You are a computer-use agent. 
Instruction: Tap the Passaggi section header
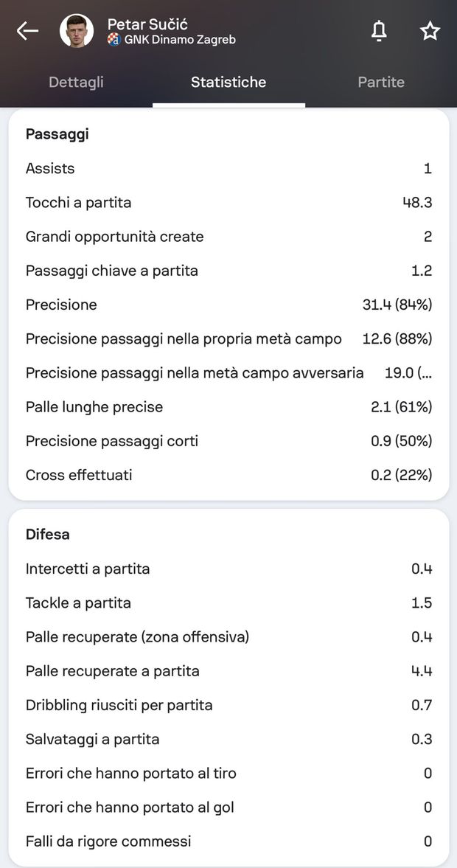pos(57,134)
